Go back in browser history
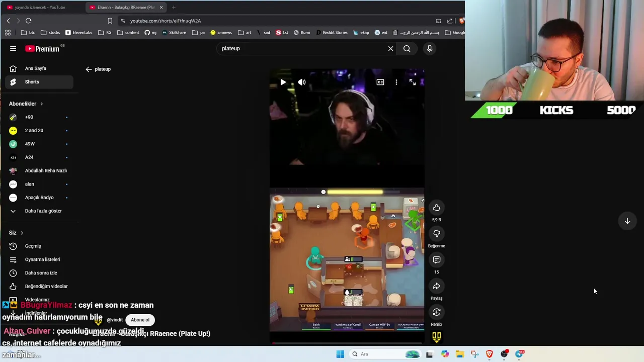This screenshot has height=362, width=644. 9,21
